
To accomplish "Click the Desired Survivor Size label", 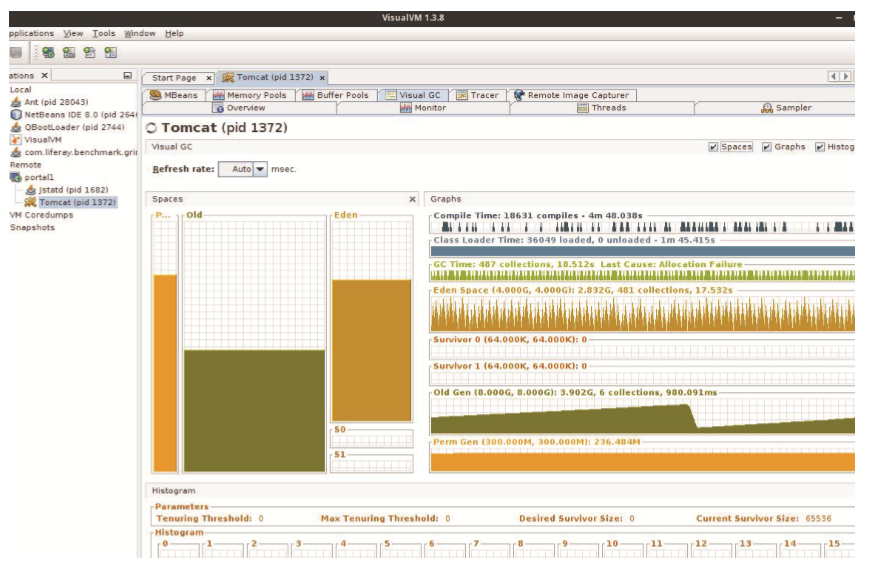I will click(x=571, y=518).
